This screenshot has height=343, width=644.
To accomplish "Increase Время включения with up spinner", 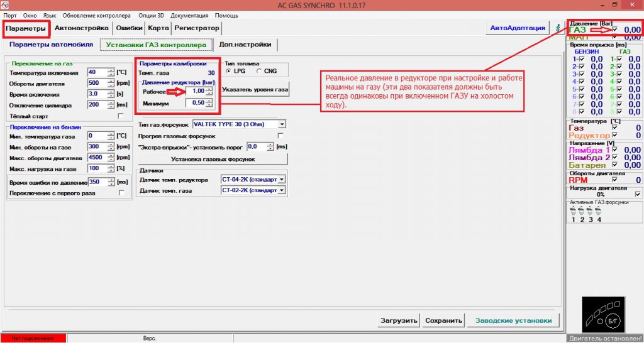I will pyautogui.click(x=111, y=92).
